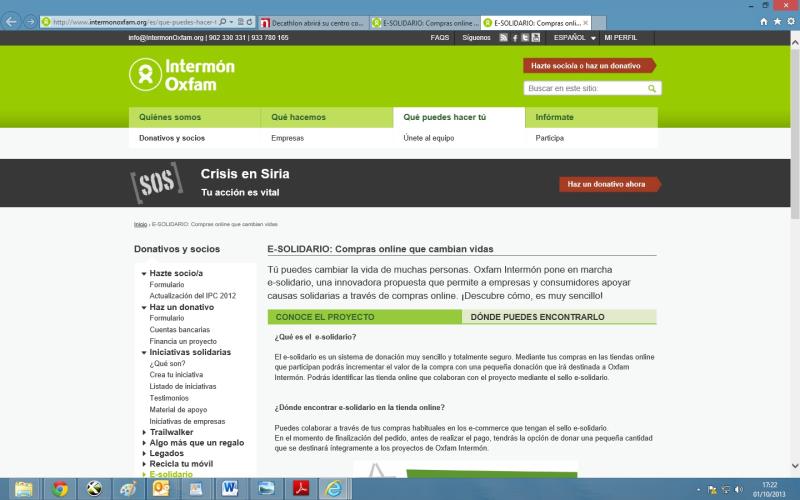The width and height of the screenshot is (800, 500).
Task: Open the YouTube icon in the top bar
Action: pos(536,38)
